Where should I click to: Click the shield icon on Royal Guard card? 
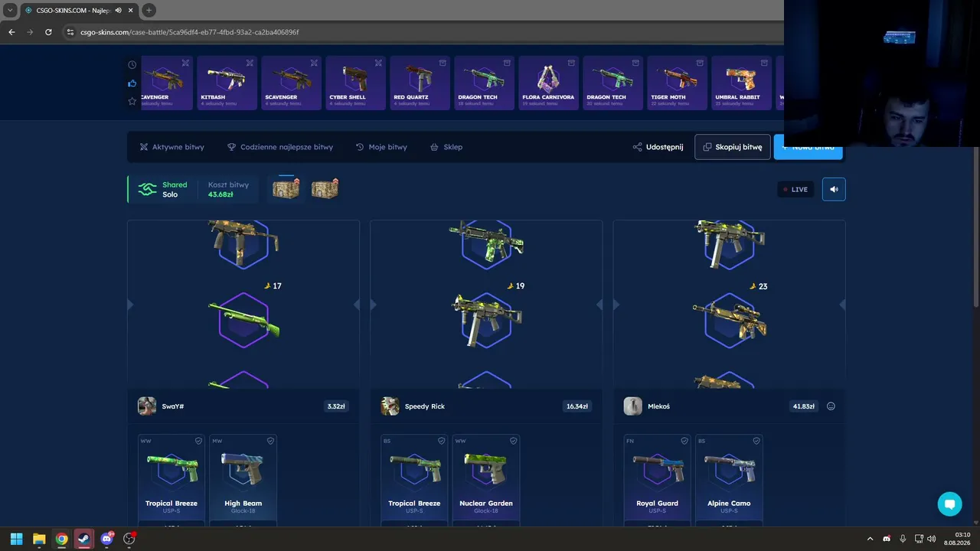pyautogui.click(x=684, y=441)
